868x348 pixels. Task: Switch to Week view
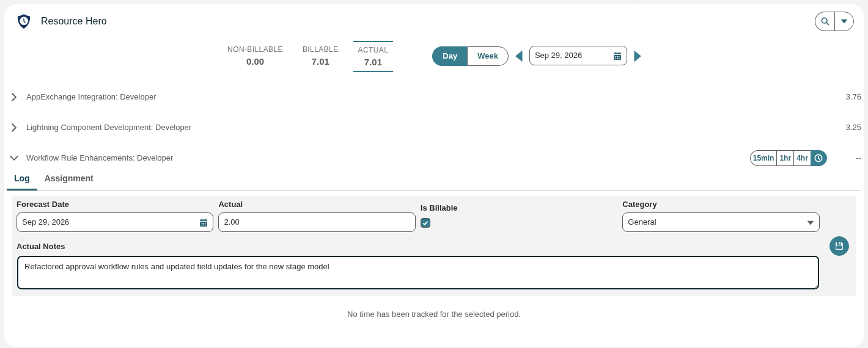coord(488,56)
